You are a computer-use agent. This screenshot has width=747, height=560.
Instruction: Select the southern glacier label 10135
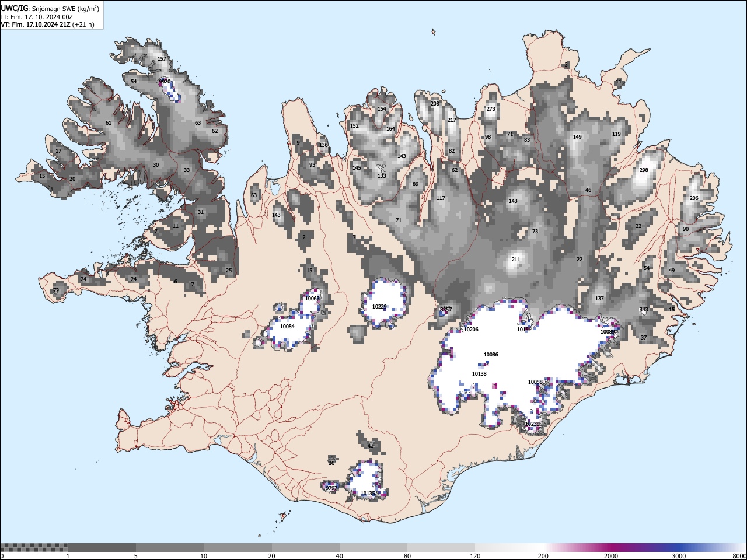[x=368, y=494]
